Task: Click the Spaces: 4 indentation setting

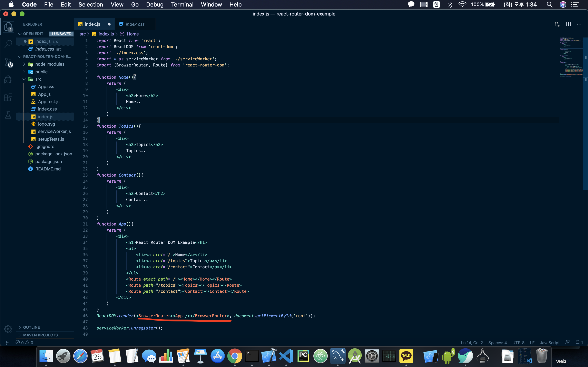Action: [497, 343]
